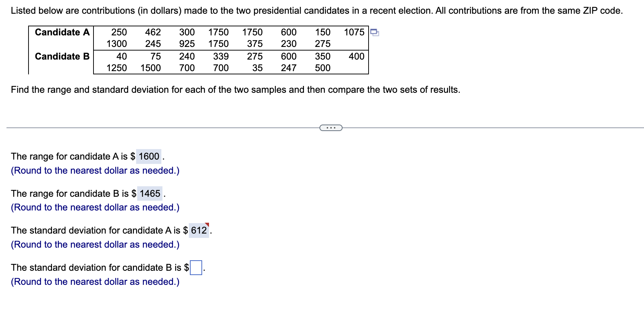
Task: Select the Candidate A row header
Action: [62, 32]
